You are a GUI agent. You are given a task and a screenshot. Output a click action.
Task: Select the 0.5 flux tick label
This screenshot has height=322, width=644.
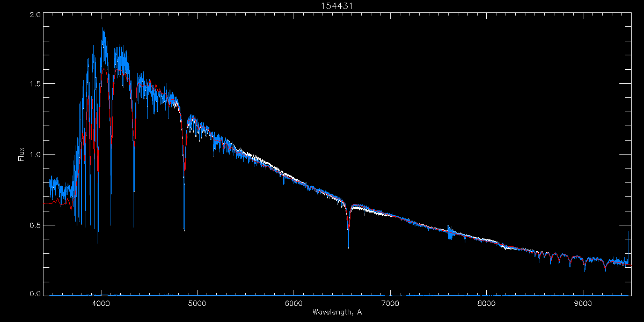click(35, 225)
